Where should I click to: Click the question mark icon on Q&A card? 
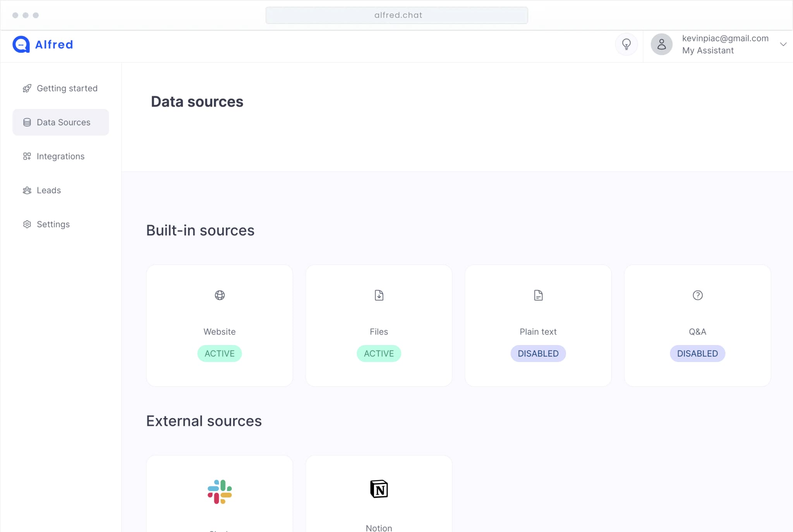697,295
